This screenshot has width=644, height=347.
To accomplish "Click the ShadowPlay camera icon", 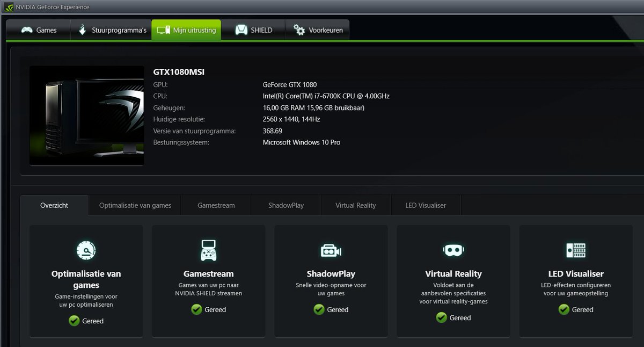I will pyautogui.click(x=331, y=250).
